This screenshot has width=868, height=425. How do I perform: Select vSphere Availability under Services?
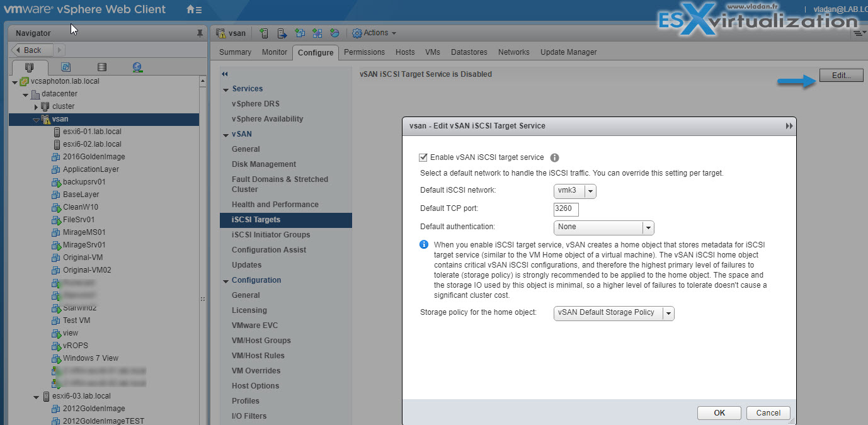click(268, 119)
